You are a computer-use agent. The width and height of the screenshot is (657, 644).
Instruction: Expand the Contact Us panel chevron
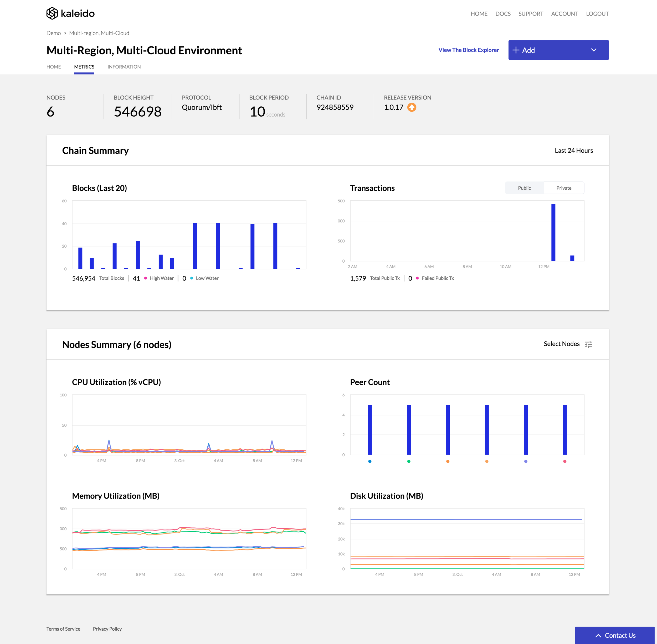pos(598,636)
